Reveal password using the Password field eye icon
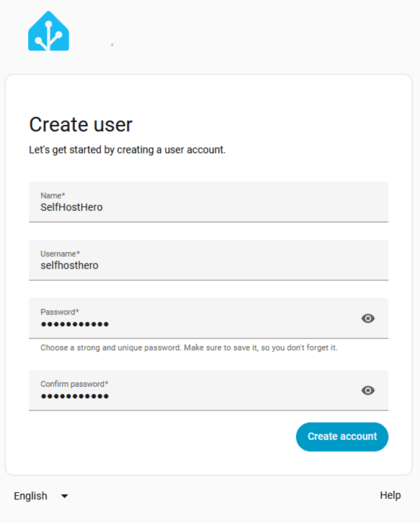The width and height of the screenshot is (420, 523). [368, 319]
